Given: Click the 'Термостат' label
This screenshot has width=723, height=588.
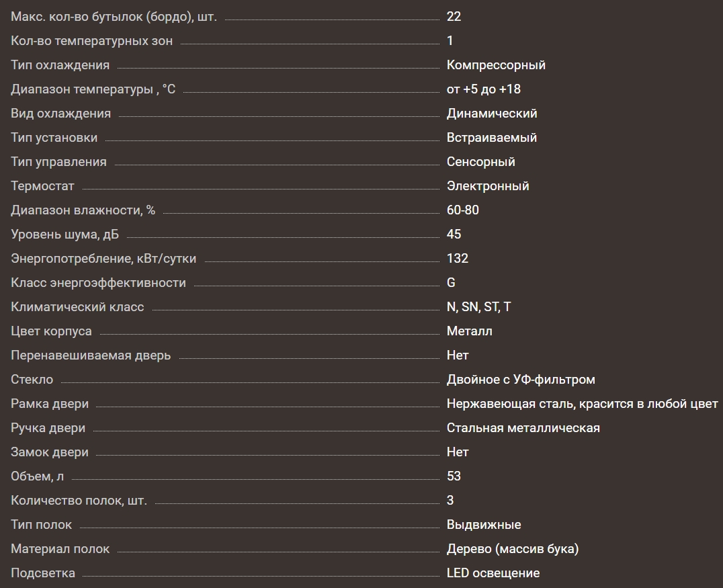Looking at the screenshot, I should pos(42,186).
